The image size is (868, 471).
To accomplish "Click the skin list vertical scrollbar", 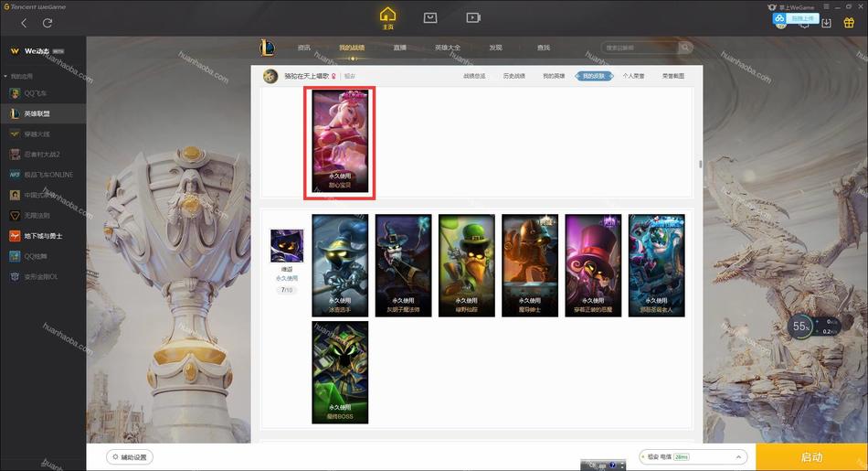I will click(x=700, y=164).
